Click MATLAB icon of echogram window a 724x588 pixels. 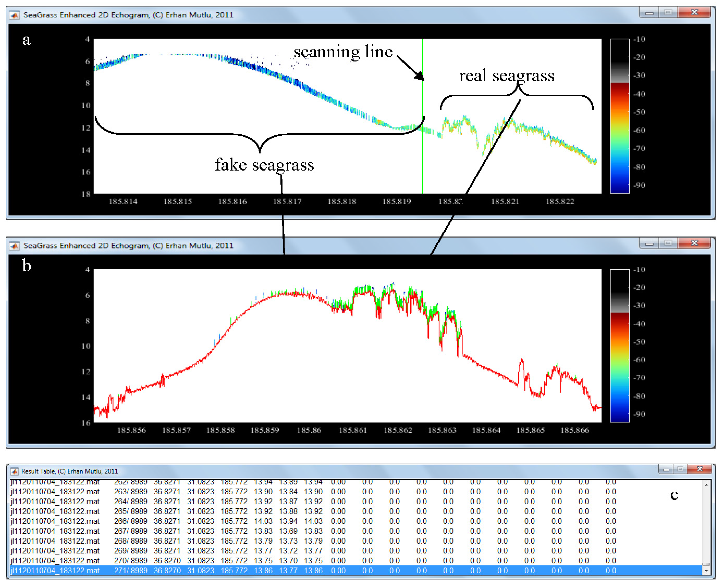click(x=14, y=15)
